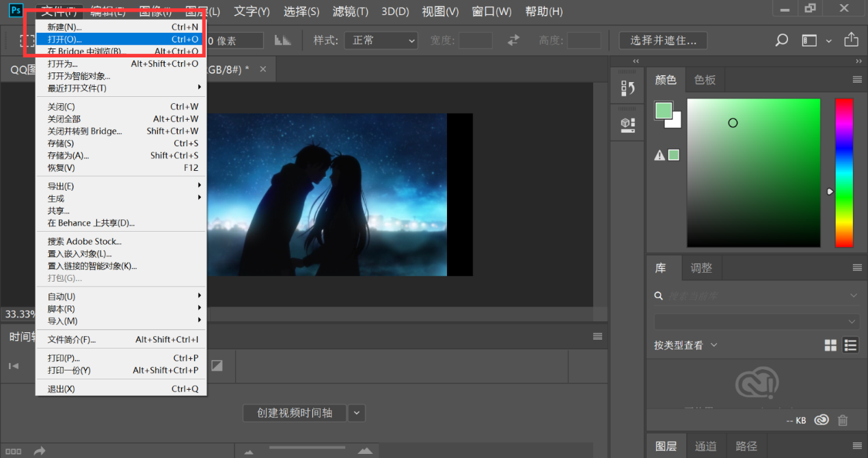Switch Libraries to list view
This screenshot has width=868, height=458.
pyautogui.click(x=850, y=345)
